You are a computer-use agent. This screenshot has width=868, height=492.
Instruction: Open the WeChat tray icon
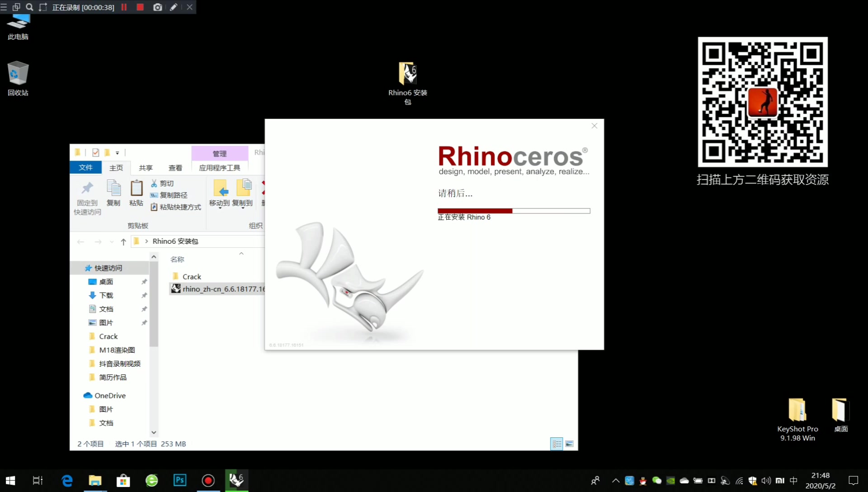(656, 480)
